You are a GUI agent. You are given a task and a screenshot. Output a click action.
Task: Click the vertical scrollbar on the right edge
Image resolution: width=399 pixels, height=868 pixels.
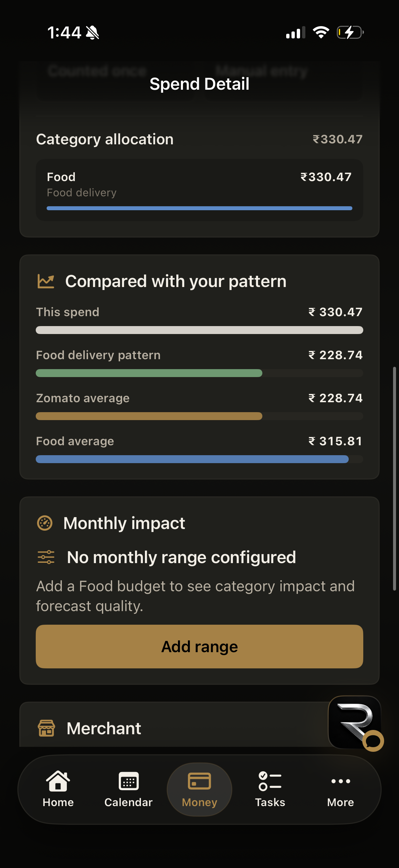pyautogui.click(x=394, y=478)
